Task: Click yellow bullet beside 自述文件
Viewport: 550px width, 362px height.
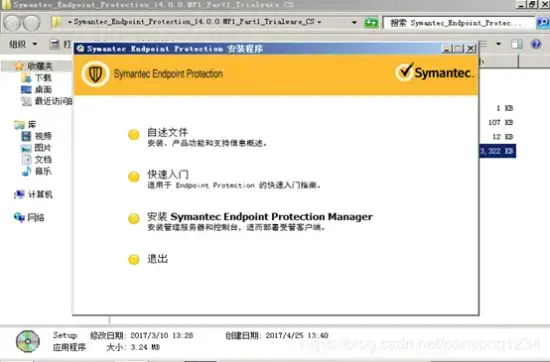Action: tap(134, 134)
